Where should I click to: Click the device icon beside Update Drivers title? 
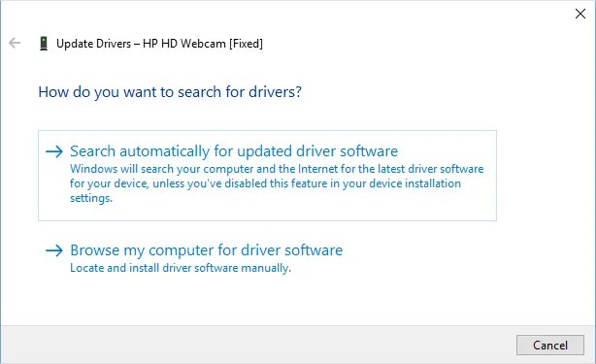click(44, 44)
